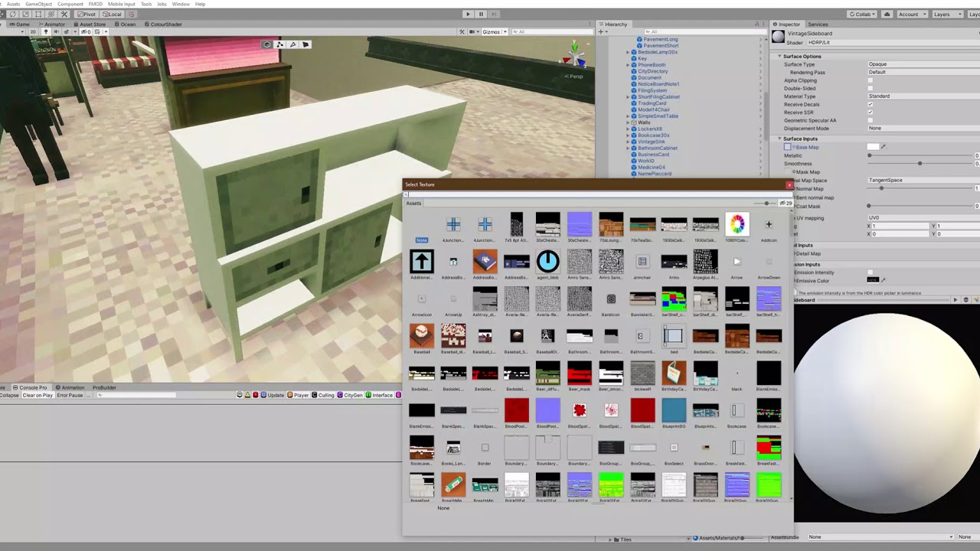Enable Geometric Specular AA checkbox
This screenshot has width=980, height=551.
[871, 120]
